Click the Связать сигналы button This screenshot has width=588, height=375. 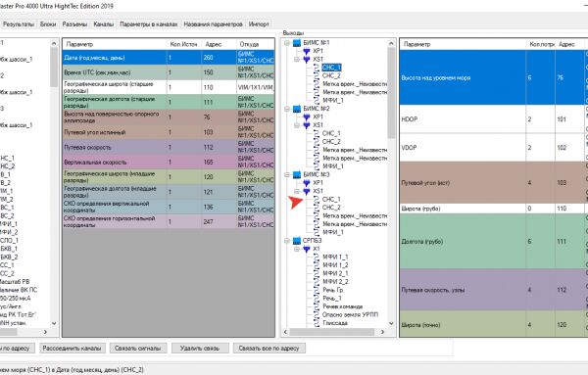138,348
